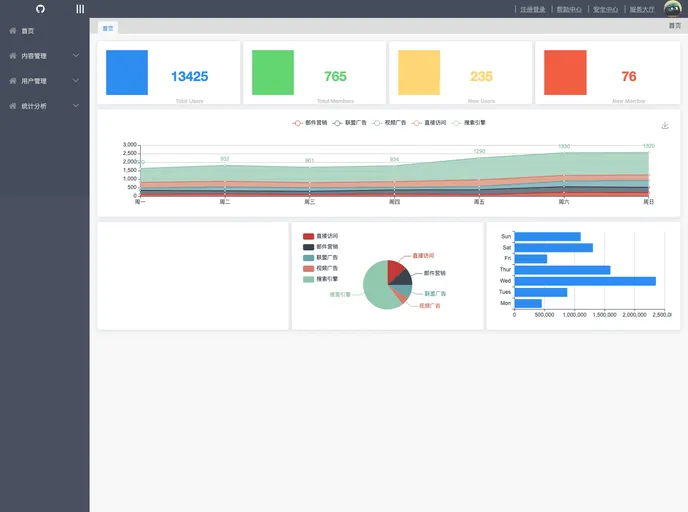
Task: Select the 首页 tab above the cards
Action: pos(108,28)
